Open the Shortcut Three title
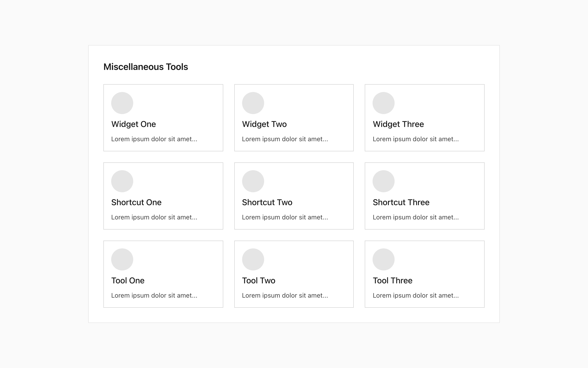 [x=401, y=202]
